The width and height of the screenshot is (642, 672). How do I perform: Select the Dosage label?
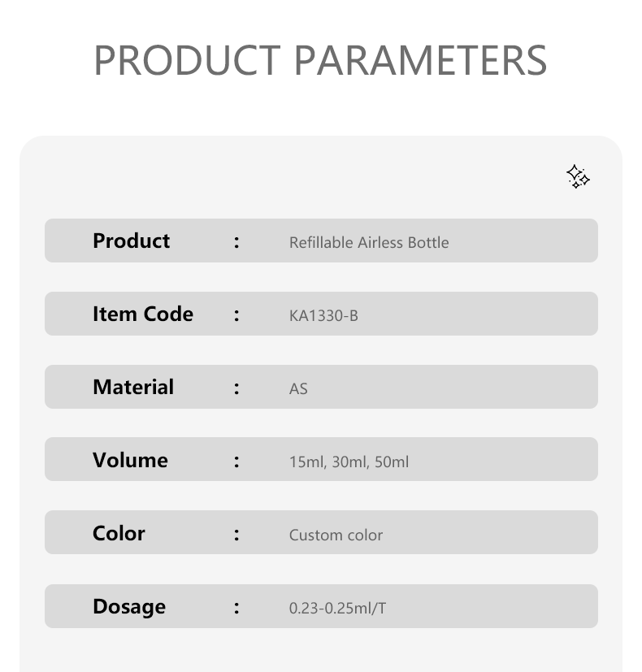(x=129, y=607)
